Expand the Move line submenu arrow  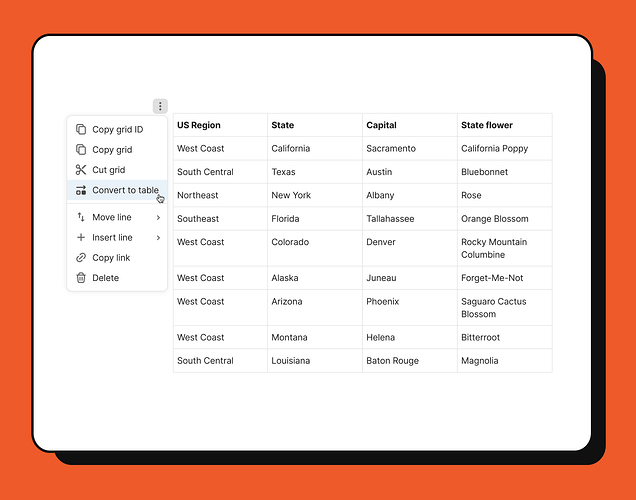pyautogui.click(x=158, y=218)
